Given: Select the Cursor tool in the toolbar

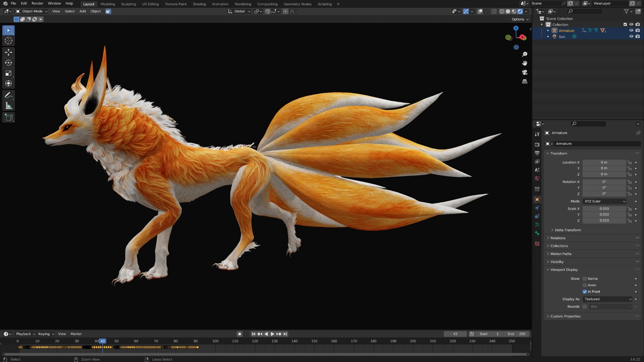Looking at the screenshot, I should coord(8,41).
